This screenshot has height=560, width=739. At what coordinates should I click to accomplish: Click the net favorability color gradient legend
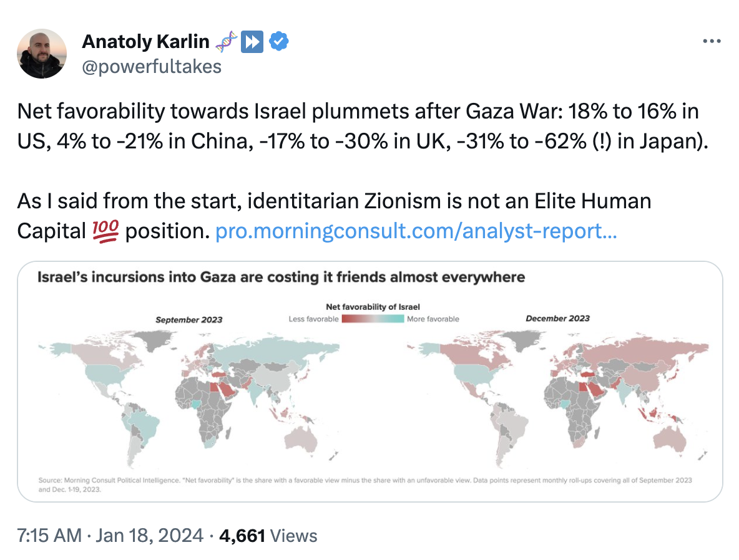point(373,319)
